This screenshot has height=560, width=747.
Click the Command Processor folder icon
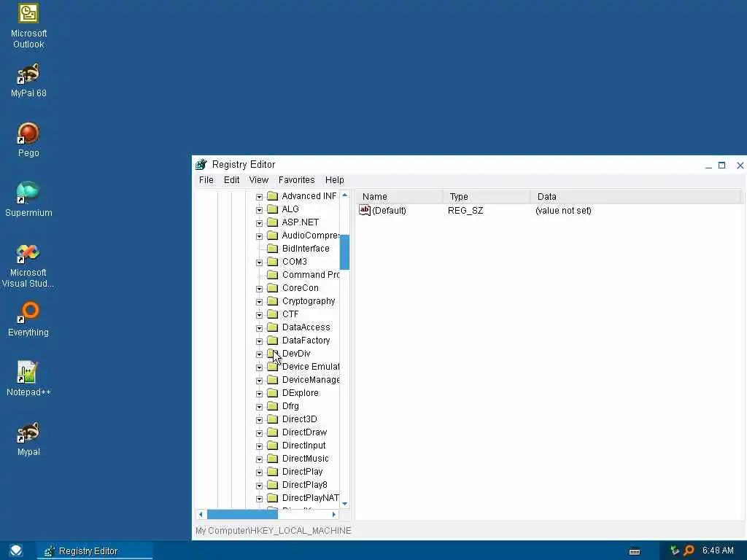pos(273,275)
